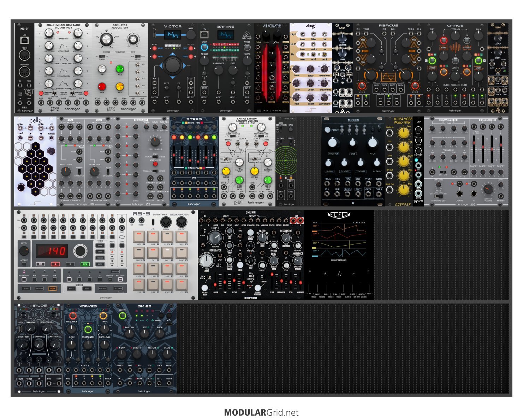
Task: Click the blue down arrow below Victor joystick
Action: coord(173,77)
